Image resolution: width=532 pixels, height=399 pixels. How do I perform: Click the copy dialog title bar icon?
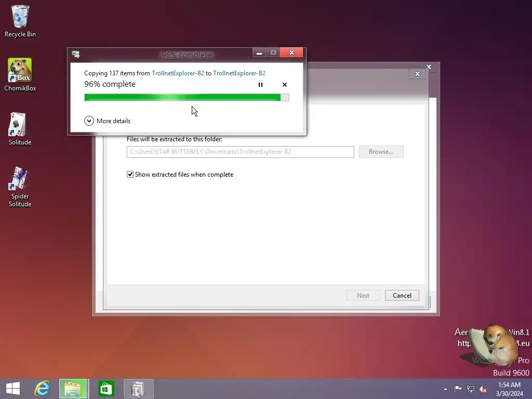[76, 55]
